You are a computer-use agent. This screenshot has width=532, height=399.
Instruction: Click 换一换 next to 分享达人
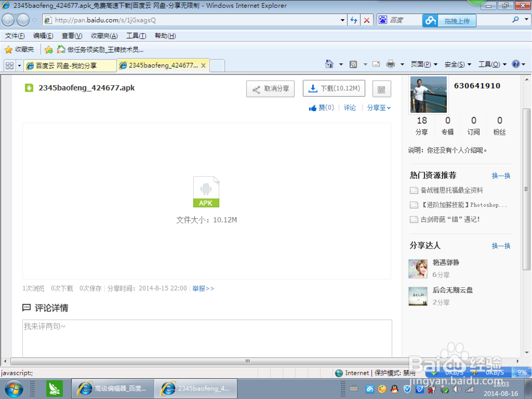501,246
